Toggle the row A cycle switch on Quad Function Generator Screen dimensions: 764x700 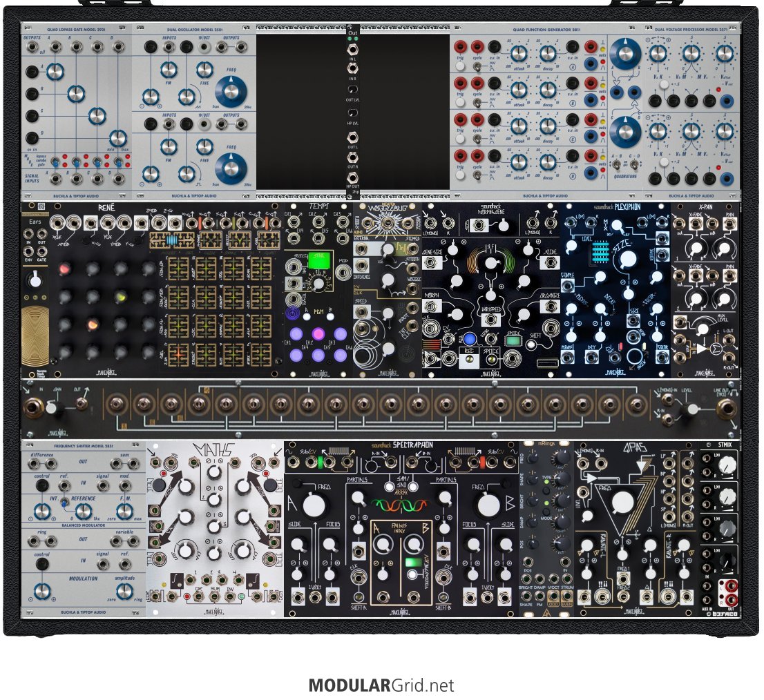pyautogui.click(x=478, y=67)
